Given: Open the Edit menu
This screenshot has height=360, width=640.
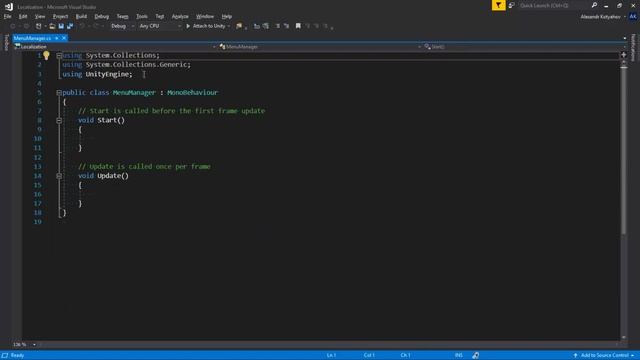Looking at the screenshot, I should point(23,16).
